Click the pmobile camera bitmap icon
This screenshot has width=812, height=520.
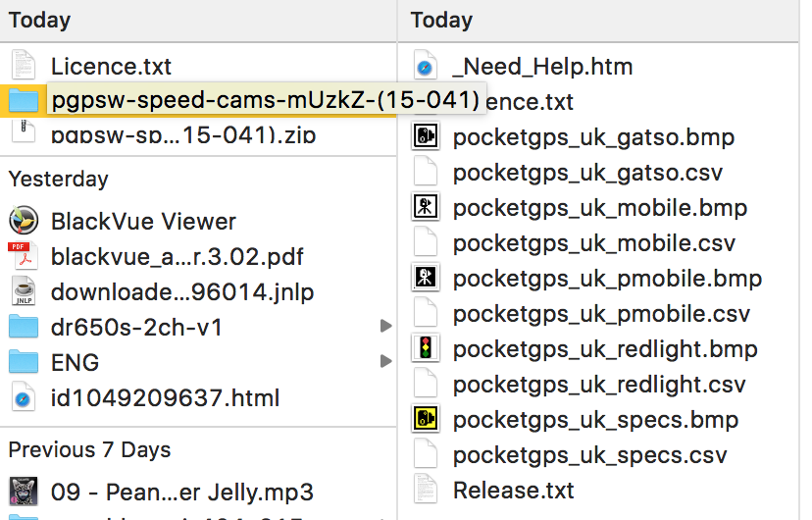(x=425, y=279)
